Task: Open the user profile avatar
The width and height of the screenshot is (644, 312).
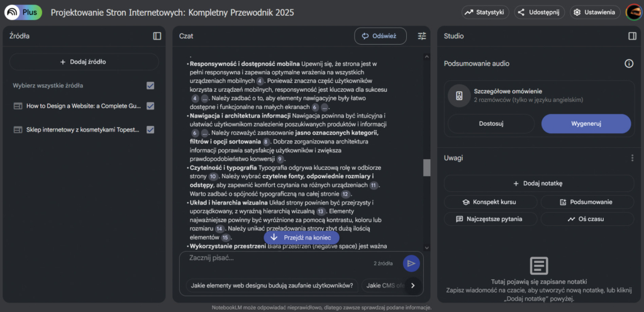Action: (633, 12)
